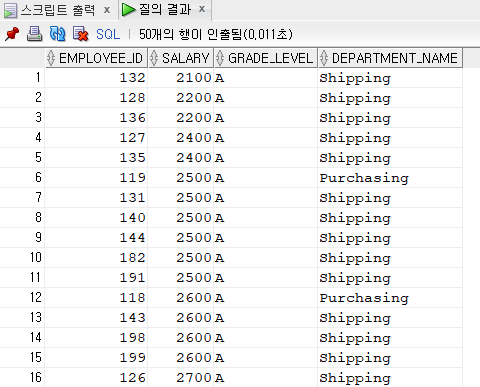Click the green run icon on 질의 결과 tab
This screenshot has width=480, height=387.
(128, 10)
